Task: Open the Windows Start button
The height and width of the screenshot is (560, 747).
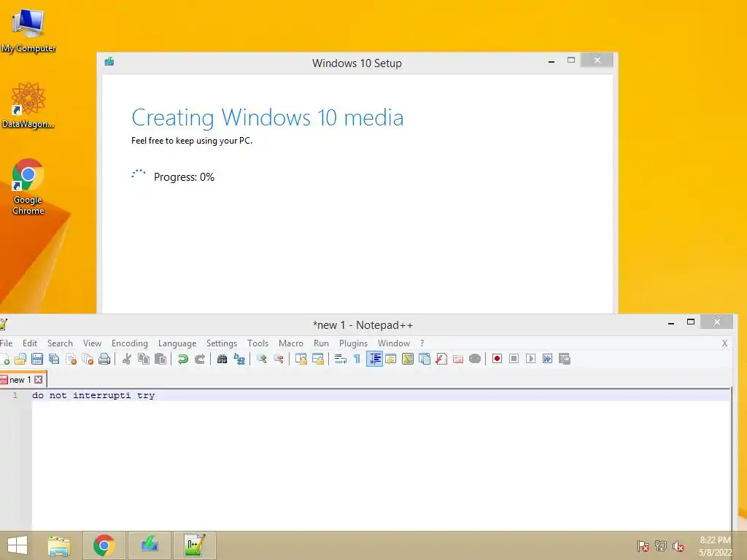Action: point(18,545)
